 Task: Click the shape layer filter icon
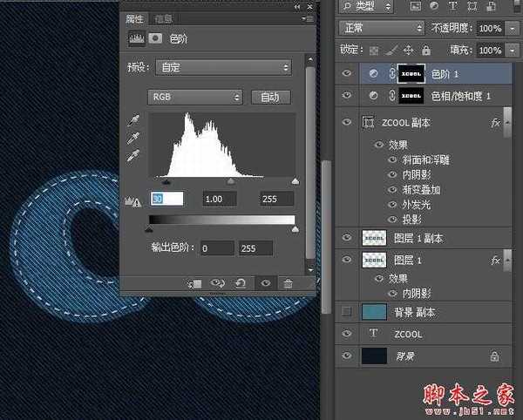click(x=472, y=6)
